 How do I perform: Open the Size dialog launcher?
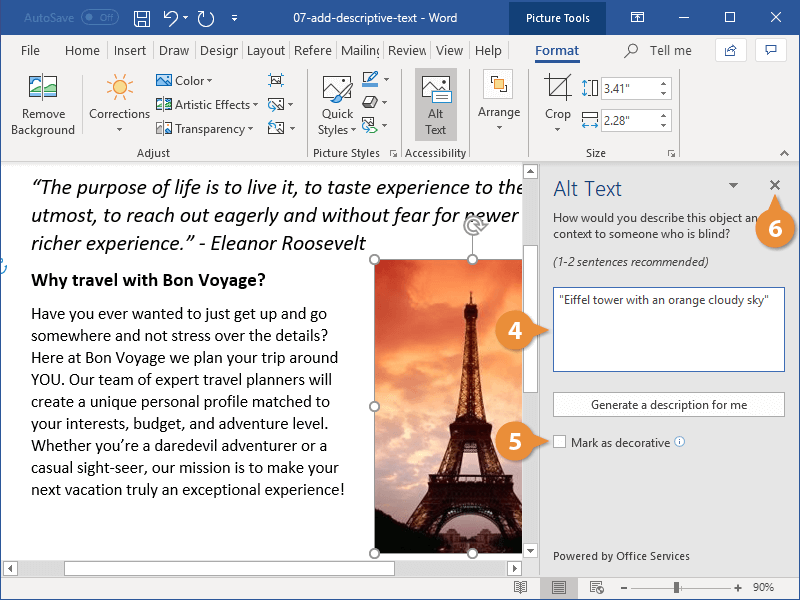tap(671, 153)
